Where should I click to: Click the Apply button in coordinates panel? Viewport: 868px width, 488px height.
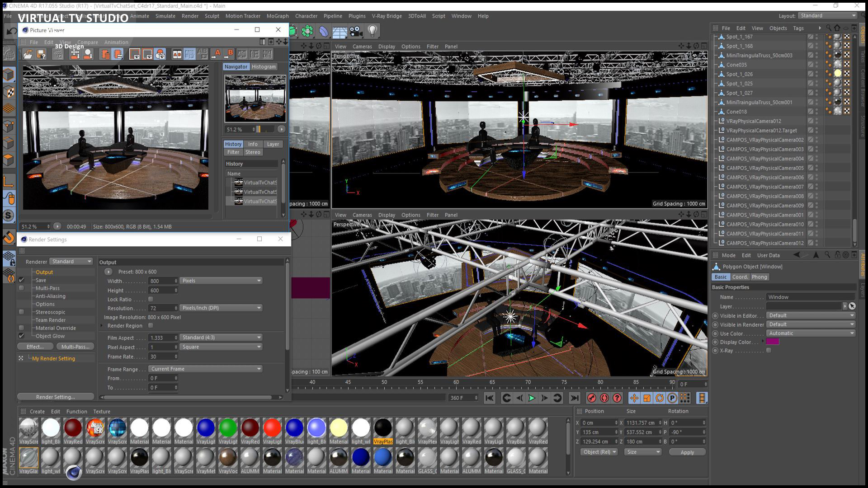coord(687,452)
